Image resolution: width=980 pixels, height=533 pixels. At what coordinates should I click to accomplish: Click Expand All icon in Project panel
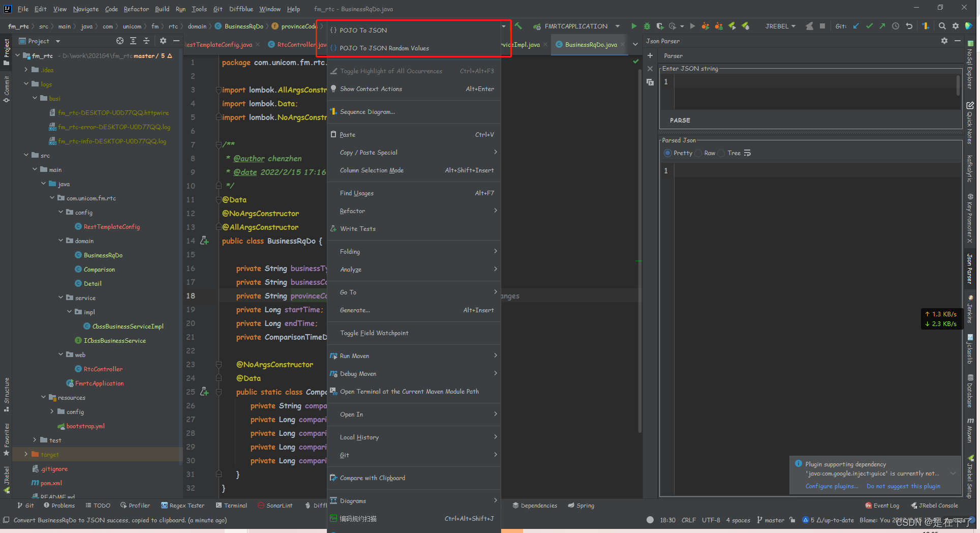click(133, 41)
